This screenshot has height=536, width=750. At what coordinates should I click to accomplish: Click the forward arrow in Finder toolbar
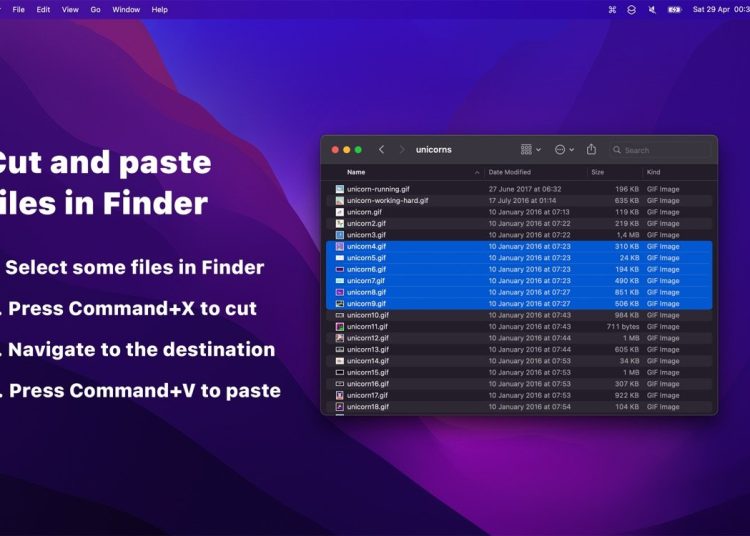(x=402, y=150)
